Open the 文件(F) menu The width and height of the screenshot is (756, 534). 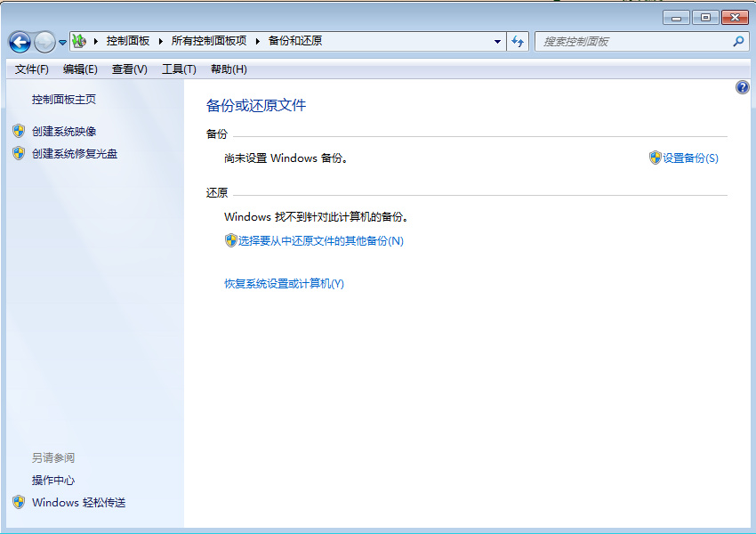(32, 69)
